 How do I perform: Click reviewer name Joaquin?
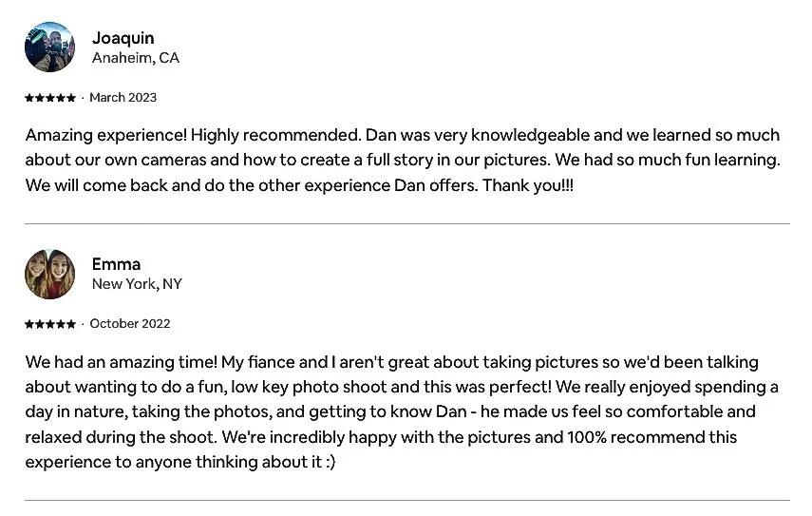click(123, 38)
